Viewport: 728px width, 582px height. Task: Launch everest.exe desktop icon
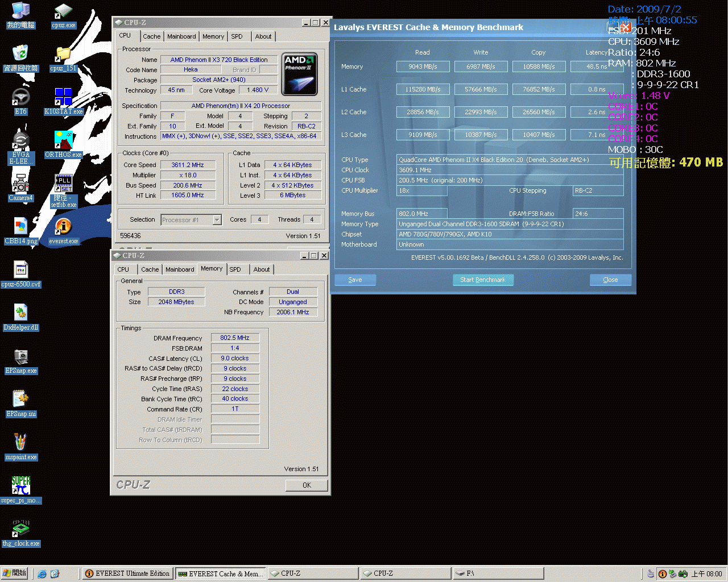(x=63, y=231)
